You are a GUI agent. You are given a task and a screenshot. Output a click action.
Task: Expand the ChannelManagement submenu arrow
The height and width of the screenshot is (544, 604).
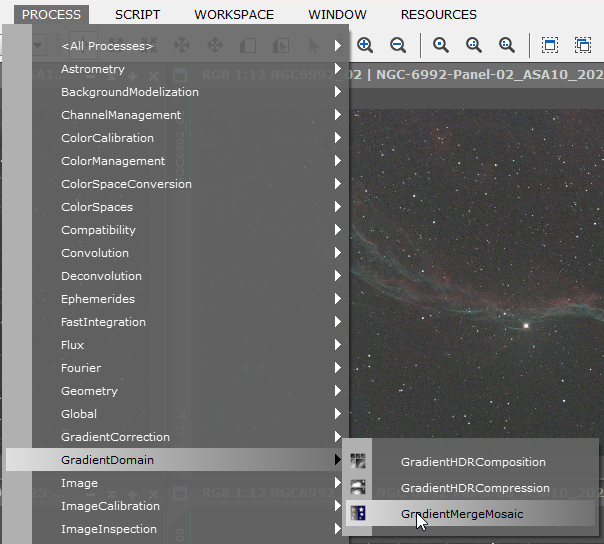338,115
